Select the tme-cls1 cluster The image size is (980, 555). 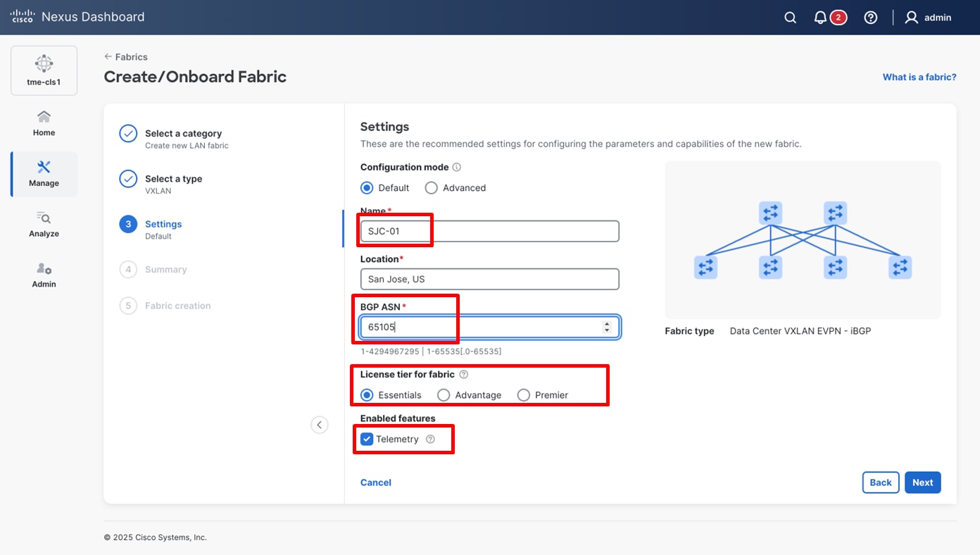tap(44, 70)
